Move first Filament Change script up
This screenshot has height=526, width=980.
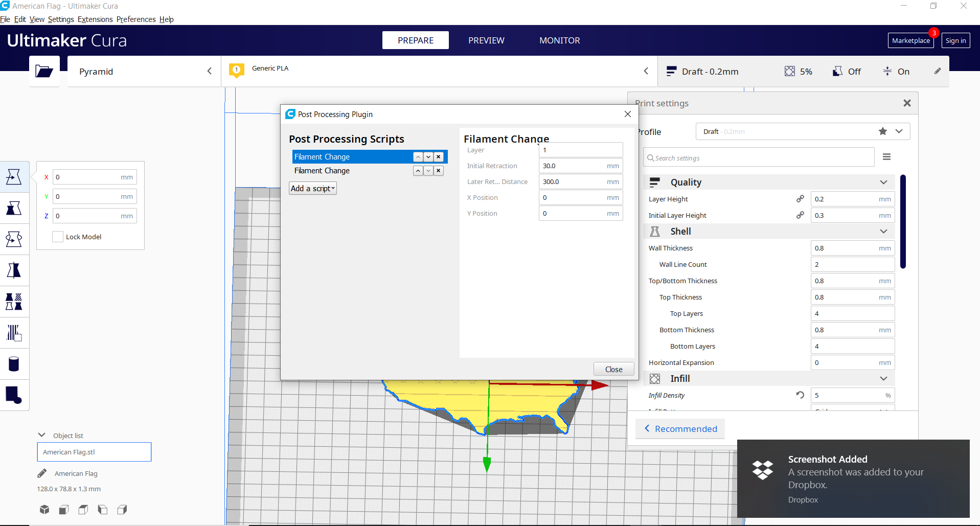click(x=418, y=157)
